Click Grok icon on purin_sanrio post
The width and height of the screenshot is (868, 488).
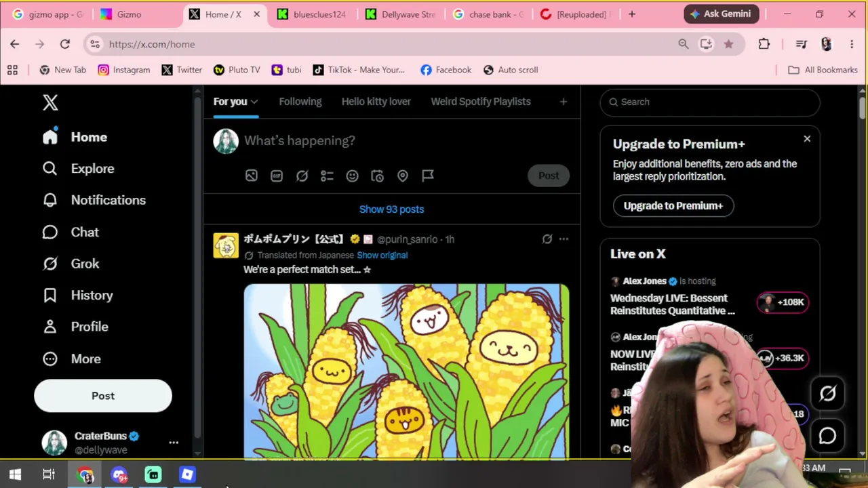coord(547,239)
